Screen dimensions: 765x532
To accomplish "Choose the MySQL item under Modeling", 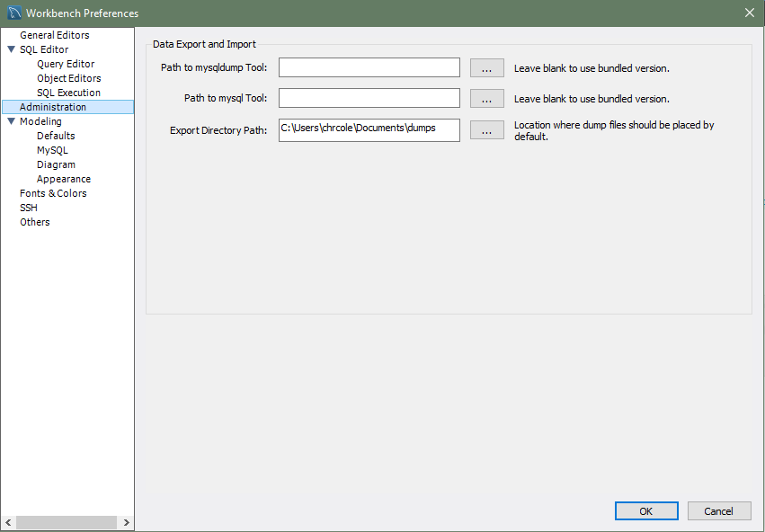I will [52, 150].
